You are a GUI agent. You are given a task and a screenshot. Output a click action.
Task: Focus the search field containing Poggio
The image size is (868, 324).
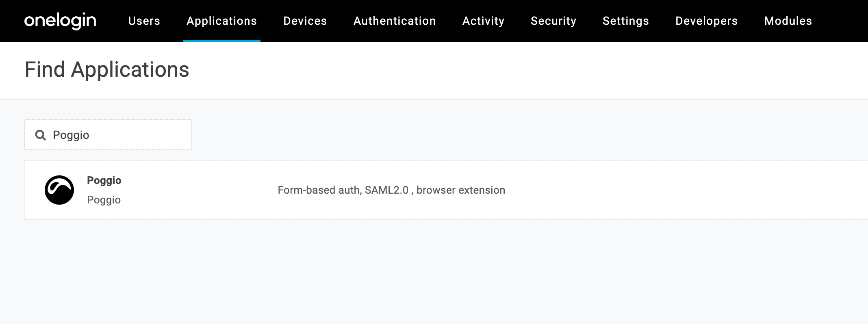(118, 135)
